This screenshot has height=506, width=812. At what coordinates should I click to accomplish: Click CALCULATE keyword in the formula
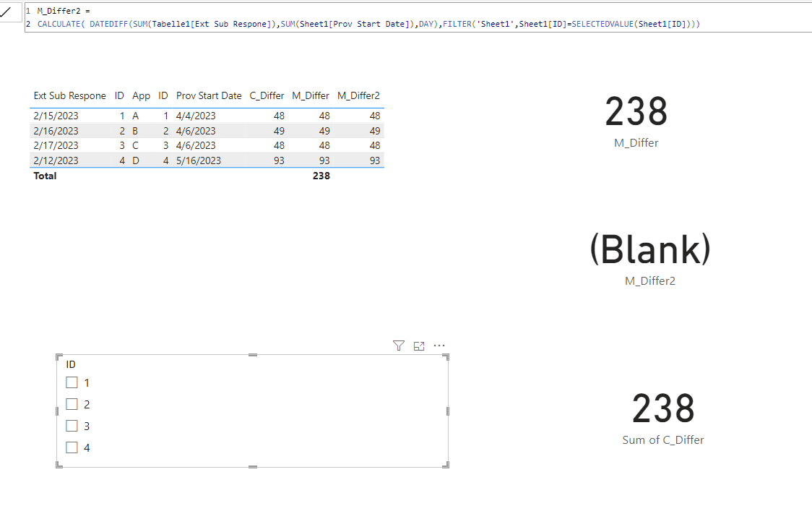pos(59,24)
